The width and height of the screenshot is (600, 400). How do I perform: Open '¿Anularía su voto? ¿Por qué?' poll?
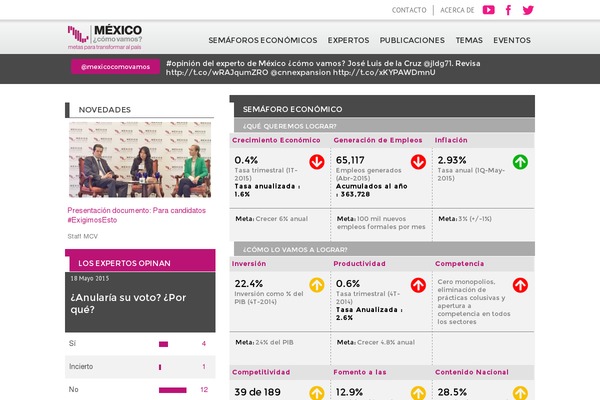coord(128,303)
